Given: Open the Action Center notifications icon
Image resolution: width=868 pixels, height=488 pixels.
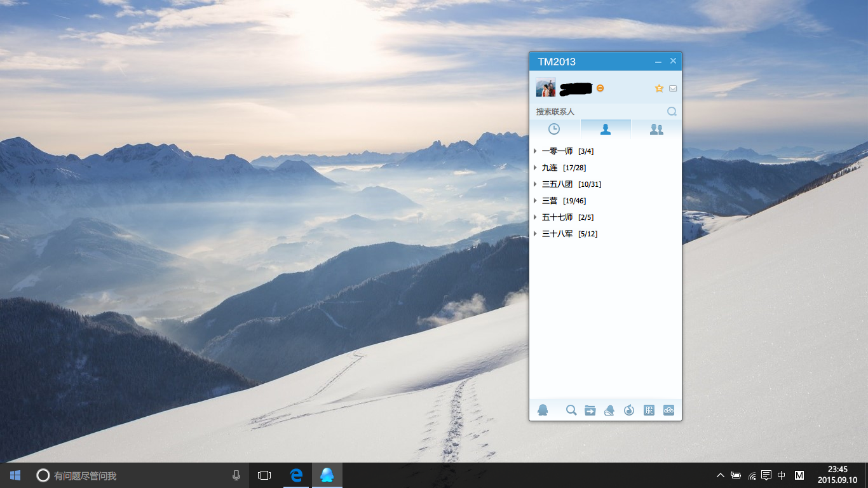Looking at the screenshot, I should click(x=766, y=475).
